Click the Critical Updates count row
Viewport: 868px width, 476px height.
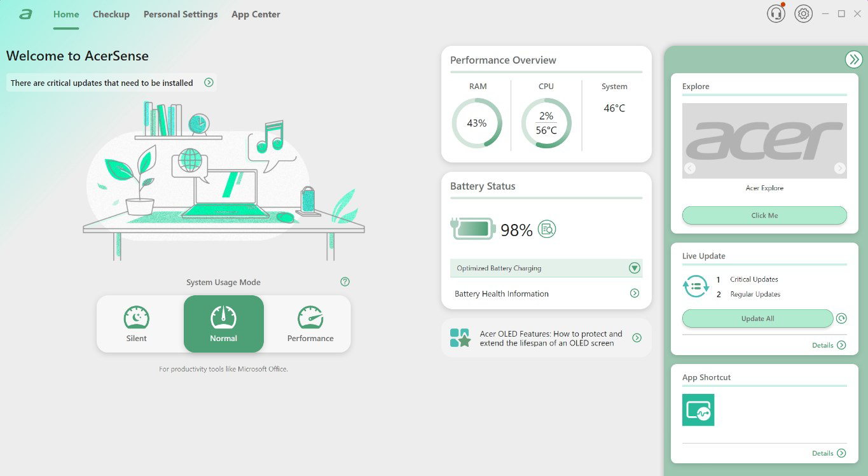(x=747, y=279)
